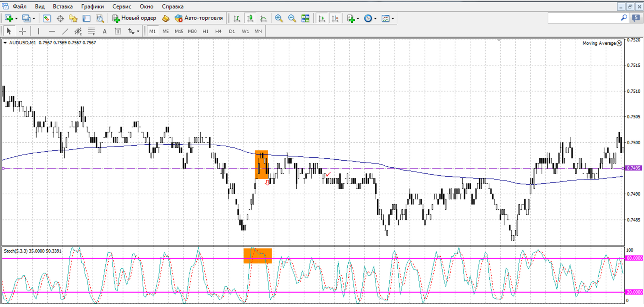This screenshot has width=644, height=307.
Task: Toggle the D1 timeframe button
Action: pyautogui.click(x=232, y=31)
